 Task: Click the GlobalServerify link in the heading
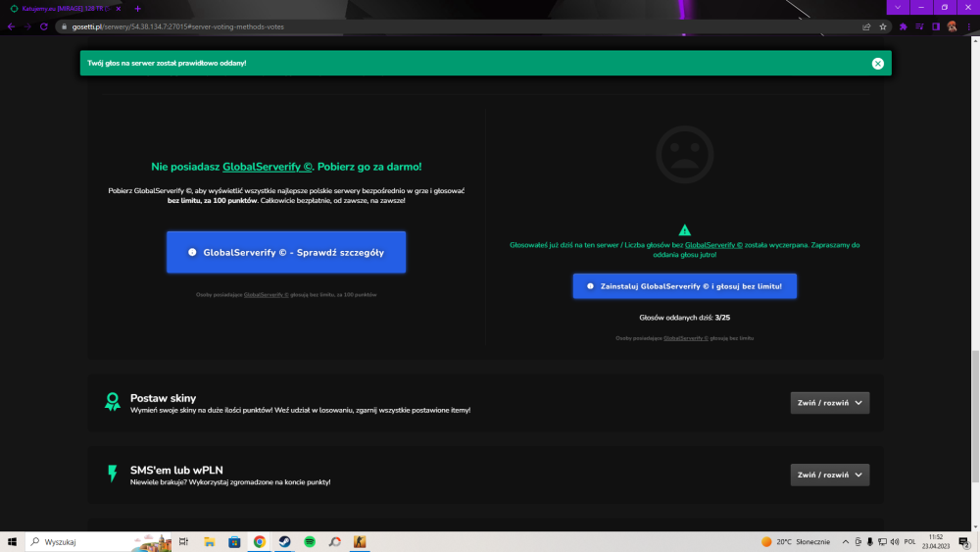[x=267, y=167]
